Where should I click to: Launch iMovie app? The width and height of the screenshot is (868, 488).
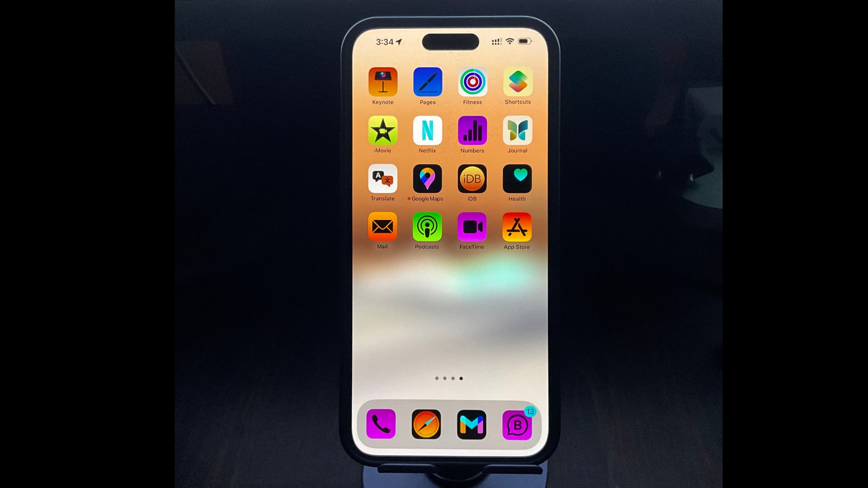[382, 131]
